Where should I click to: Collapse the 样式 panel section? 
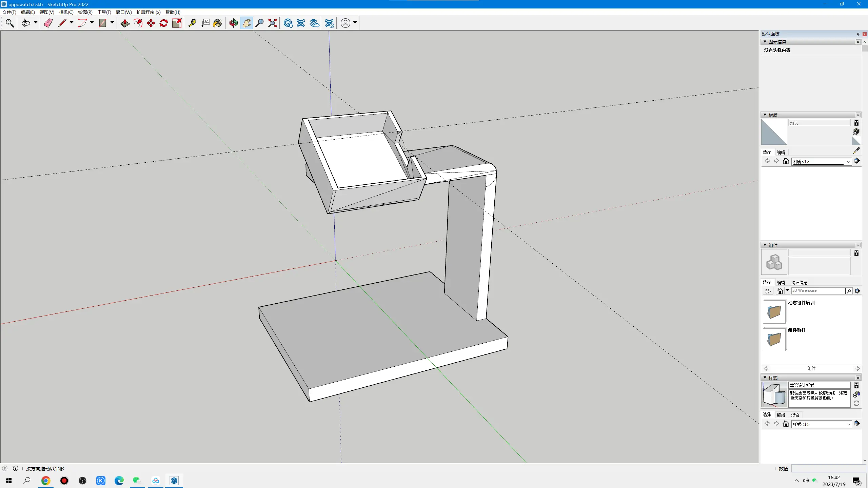coord(765,378)
